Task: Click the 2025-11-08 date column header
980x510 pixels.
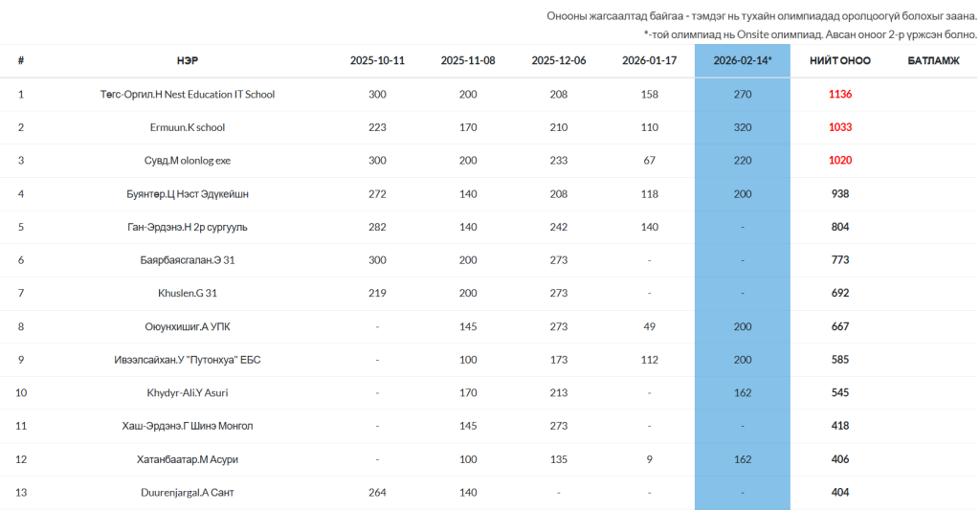Action: point(468,60)
